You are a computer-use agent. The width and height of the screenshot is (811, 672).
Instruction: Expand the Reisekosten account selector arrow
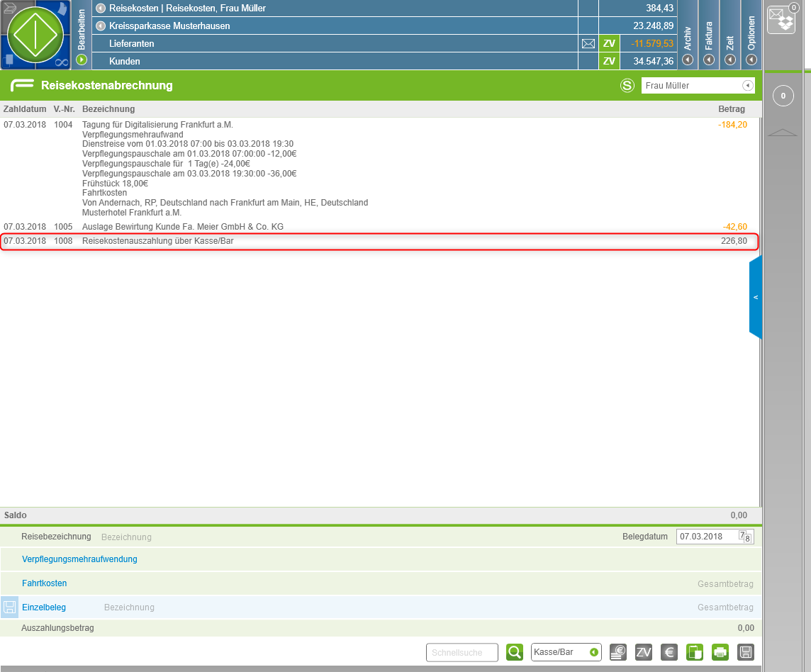point(101,9)
